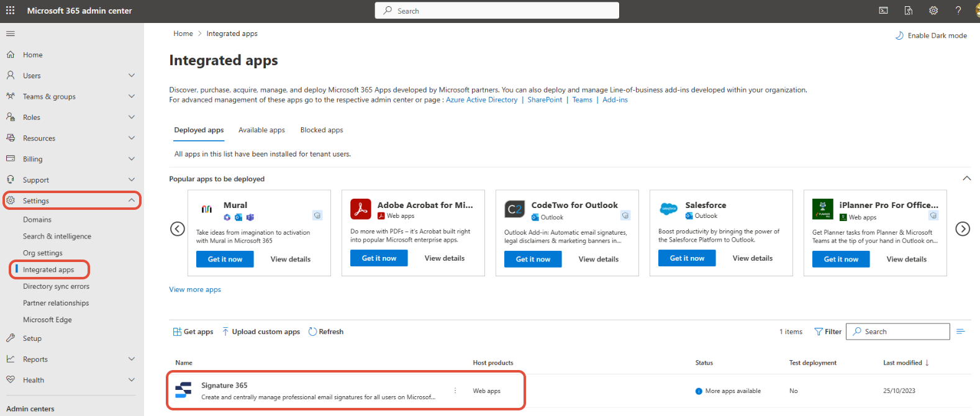Click the iPlanner Pro app logo

pyautogui.click(x=823, y=209)
